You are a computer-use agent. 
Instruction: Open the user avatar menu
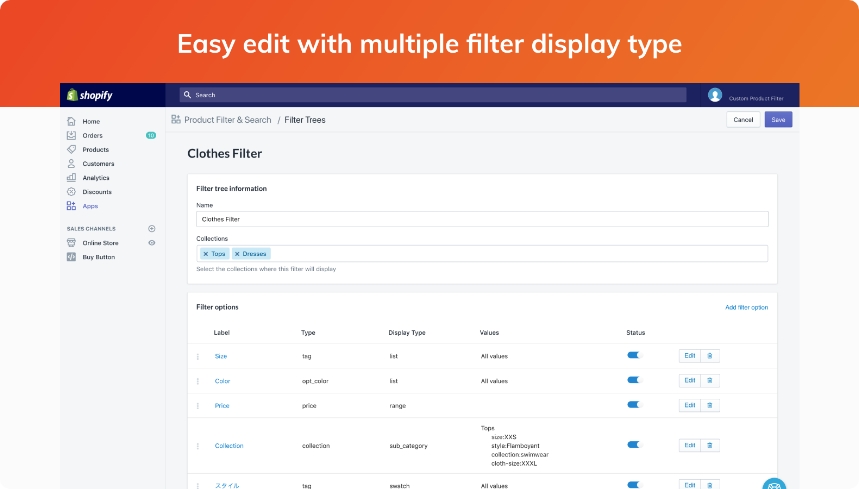pos(714,95)
